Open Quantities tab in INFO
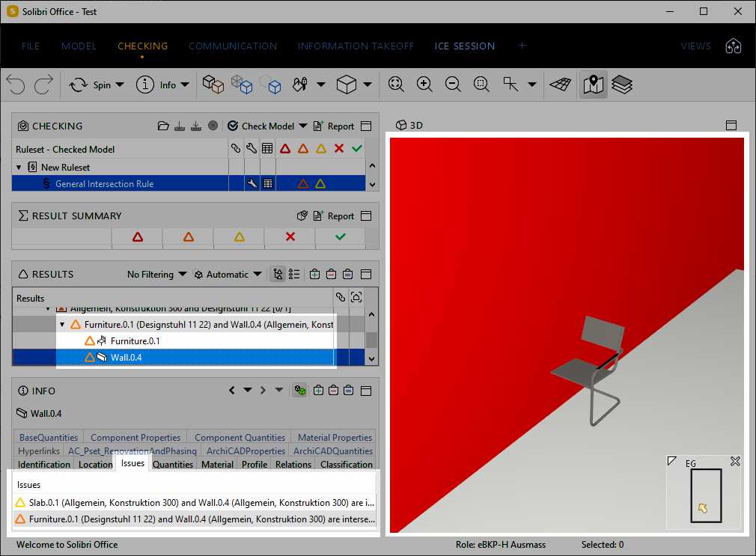 click(173, 465)
